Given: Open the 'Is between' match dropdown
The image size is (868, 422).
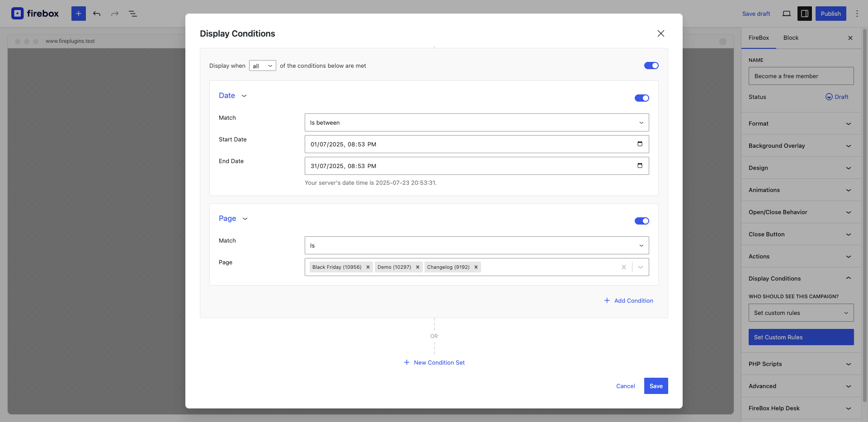Looking at the screenshot, I should click(x=477, y=122).
